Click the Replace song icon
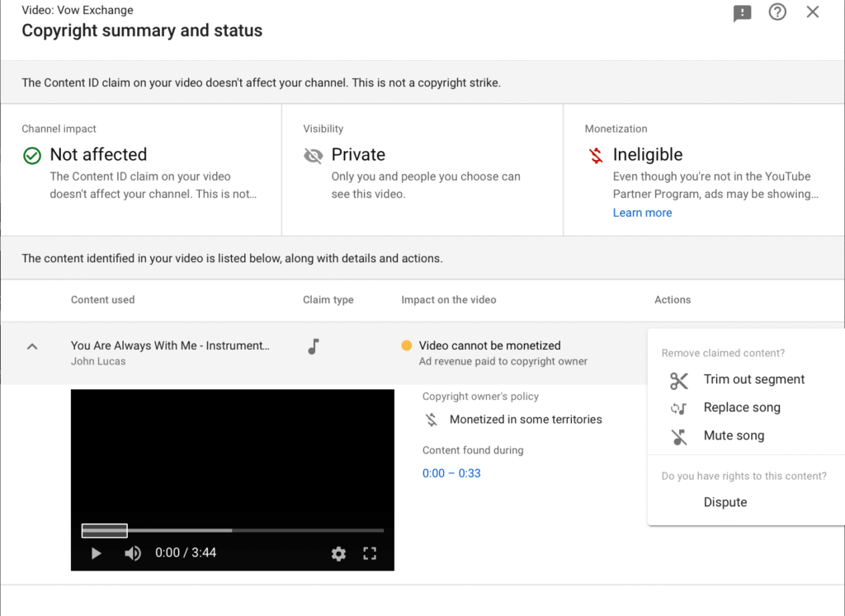This screenshot has width=845, height=616. coord(679,408)
